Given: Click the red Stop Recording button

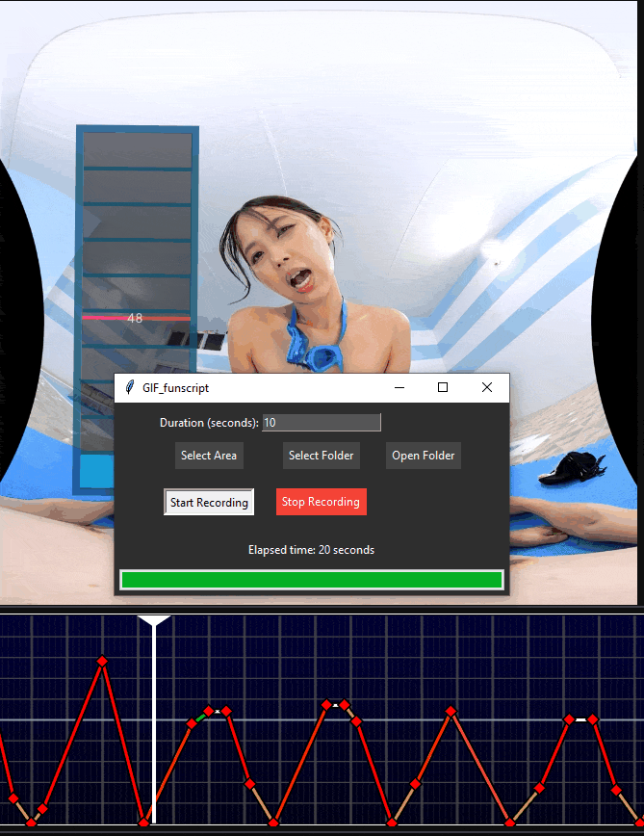Looking at the screenshot, I should point(322,502).
